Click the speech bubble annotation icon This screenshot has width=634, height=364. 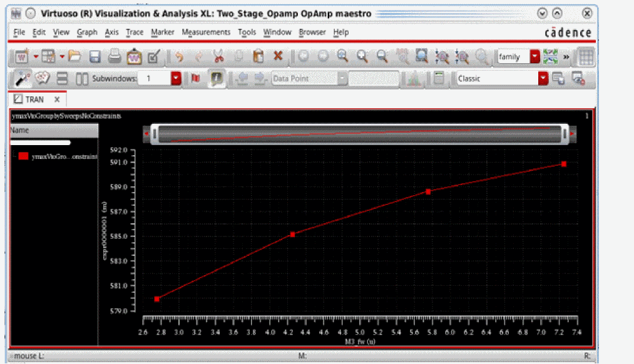[x=42, y=78]
